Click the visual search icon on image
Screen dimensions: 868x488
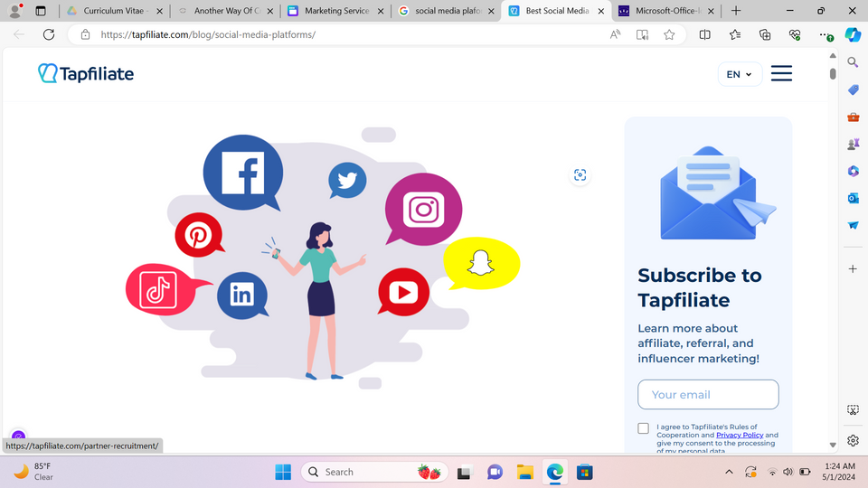[580, 174]
